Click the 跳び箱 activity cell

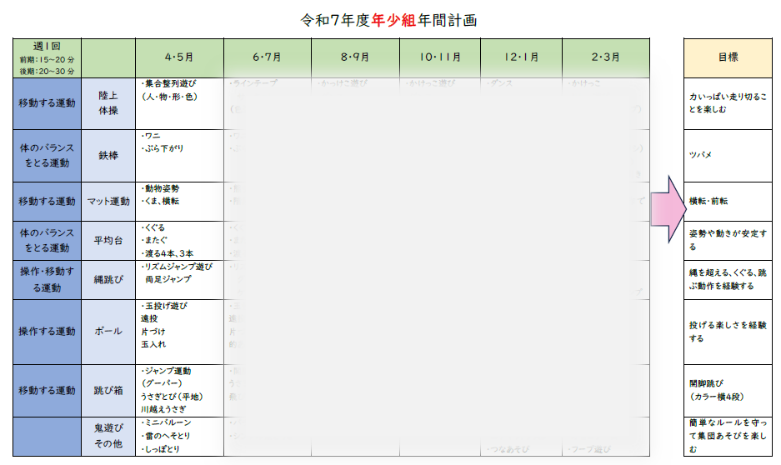coord(108,390)
